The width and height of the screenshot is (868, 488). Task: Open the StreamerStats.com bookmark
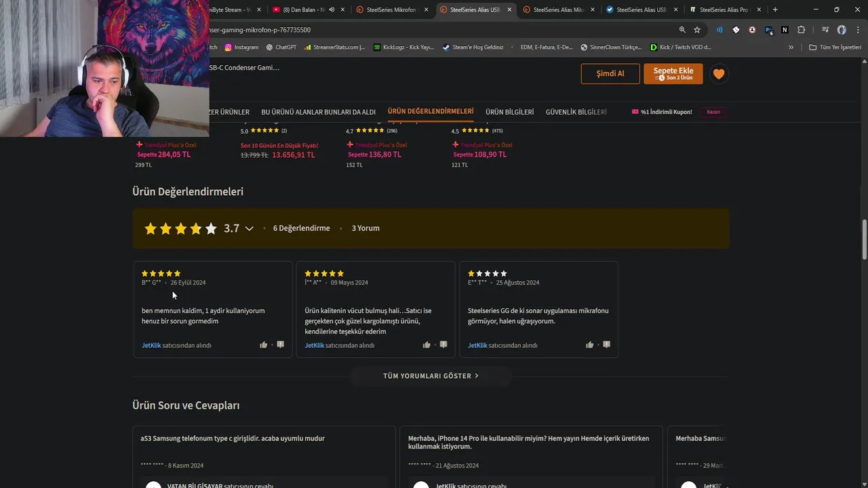(x=334, y=47)
